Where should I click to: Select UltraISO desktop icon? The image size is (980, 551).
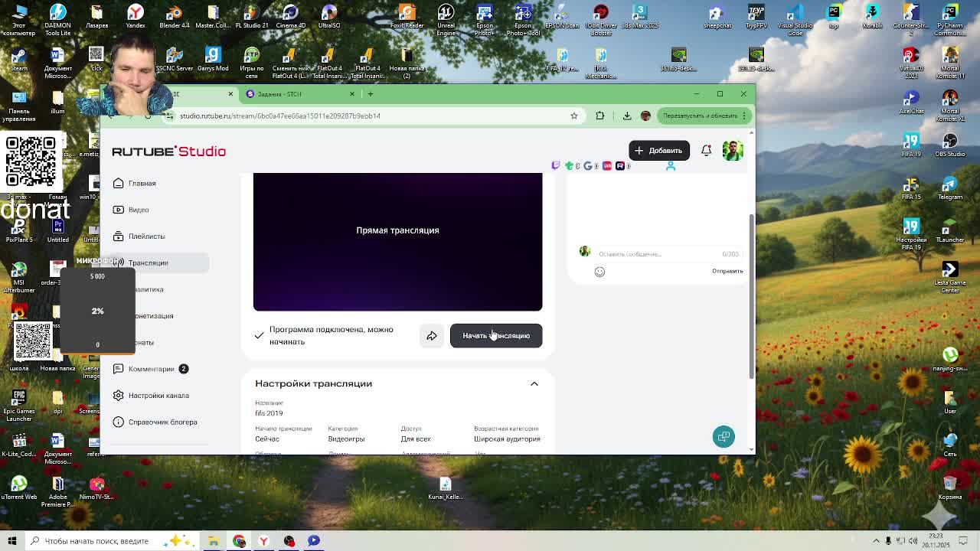(329, 17)
